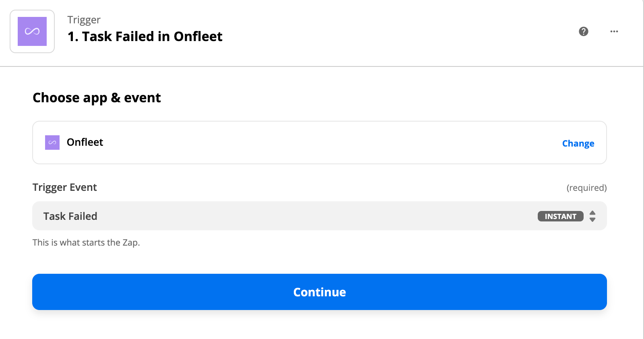Image resolution: width=644 pixels, height=339 pixels.
Task: Click the Onfleet app name text
Action: click(85, 142)
